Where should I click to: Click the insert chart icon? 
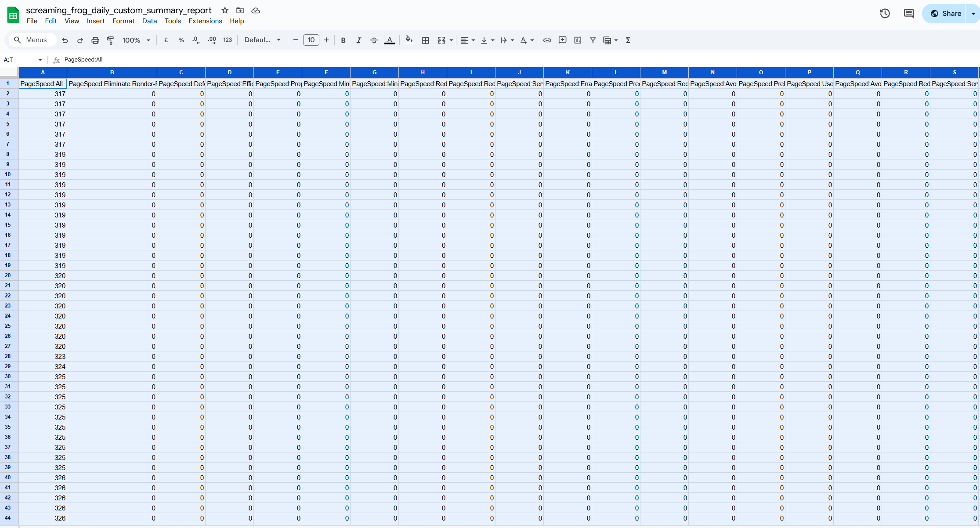tap(578, 40)
